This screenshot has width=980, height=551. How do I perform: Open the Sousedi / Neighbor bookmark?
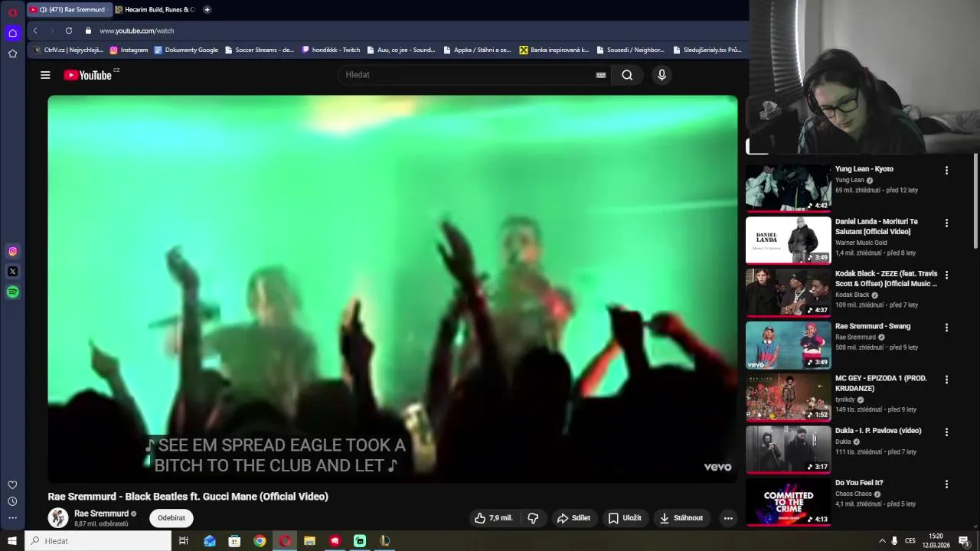[x=630, y=50]
